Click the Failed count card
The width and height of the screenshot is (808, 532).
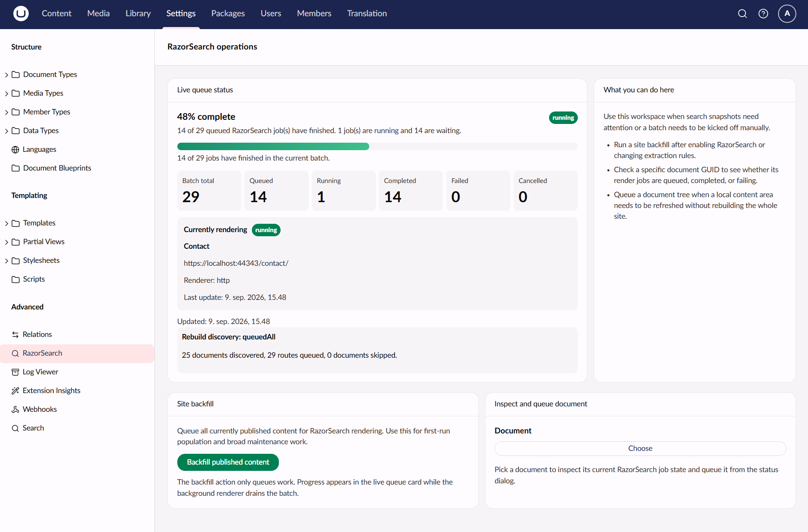point(478,191)
